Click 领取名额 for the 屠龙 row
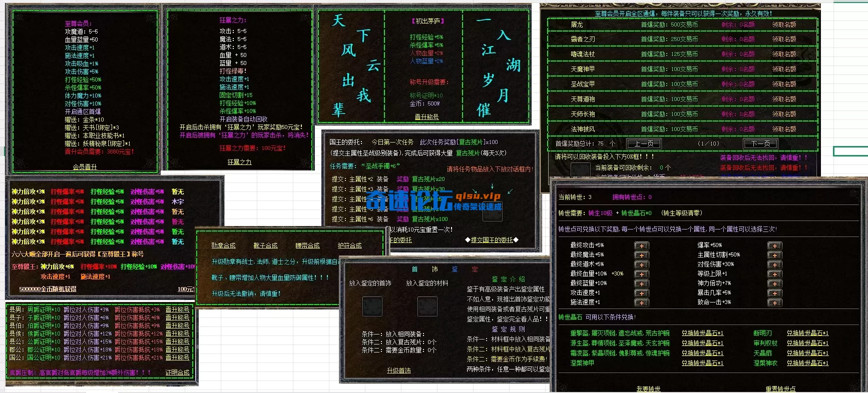Viewport: 868px width, 393px height. pos(784,24)
